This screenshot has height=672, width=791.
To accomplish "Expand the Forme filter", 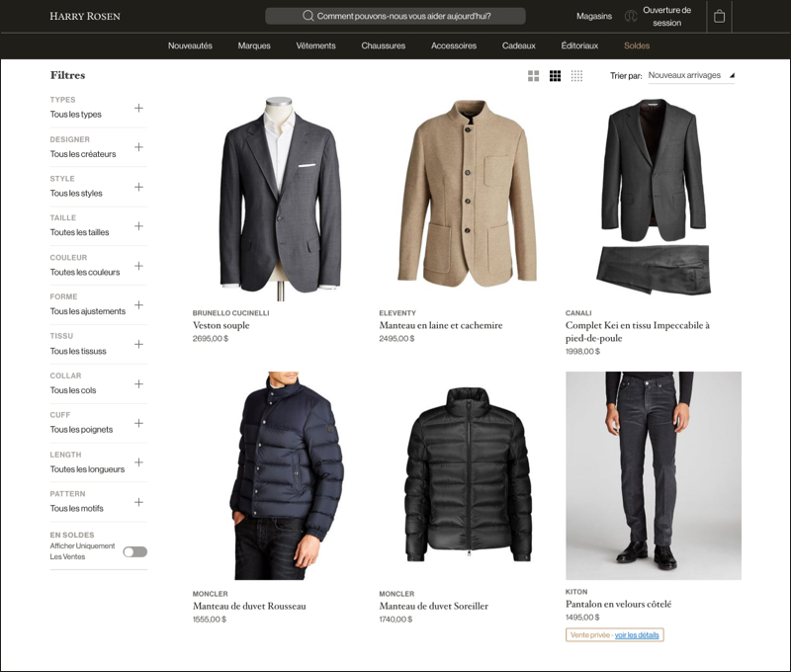I will pos(138,305).
